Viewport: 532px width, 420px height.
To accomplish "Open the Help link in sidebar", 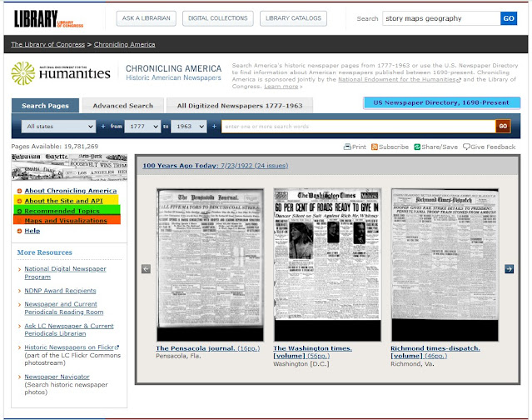I will (x=32, y=231).
